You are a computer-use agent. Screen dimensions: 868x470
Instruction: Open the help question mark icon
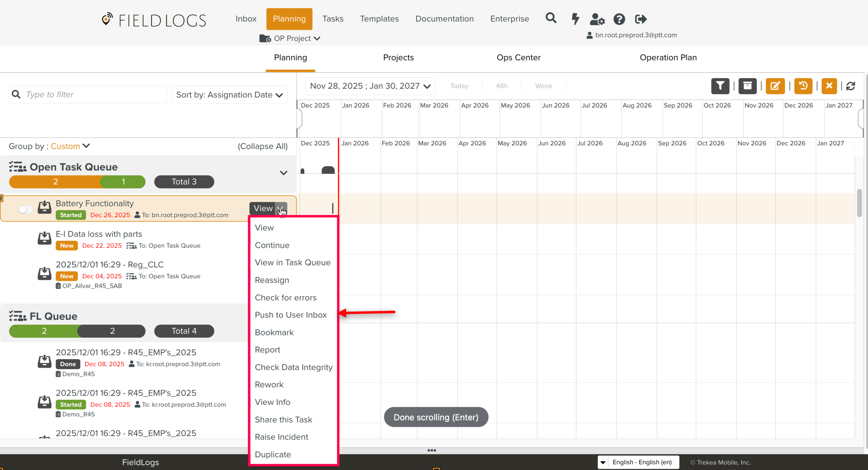619,19
